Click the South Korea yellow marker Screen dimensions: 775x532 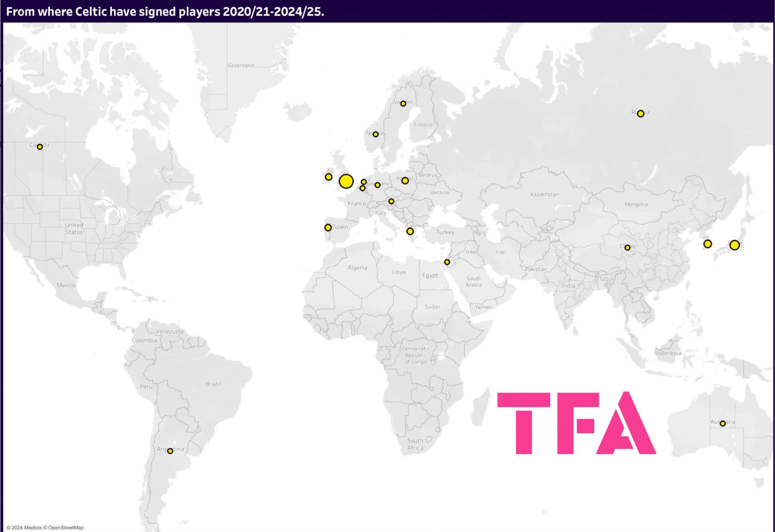(x=707, y=244)
